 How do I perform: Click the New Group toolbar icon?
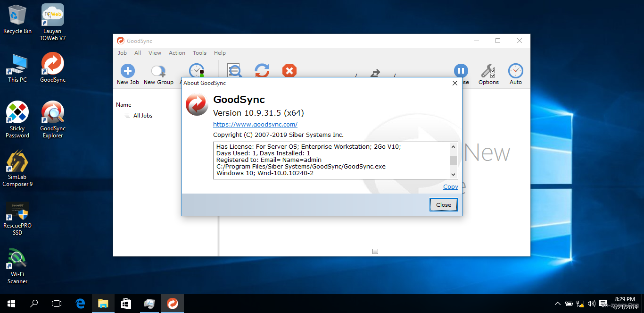pyautogui.click(x=158, y=71)
